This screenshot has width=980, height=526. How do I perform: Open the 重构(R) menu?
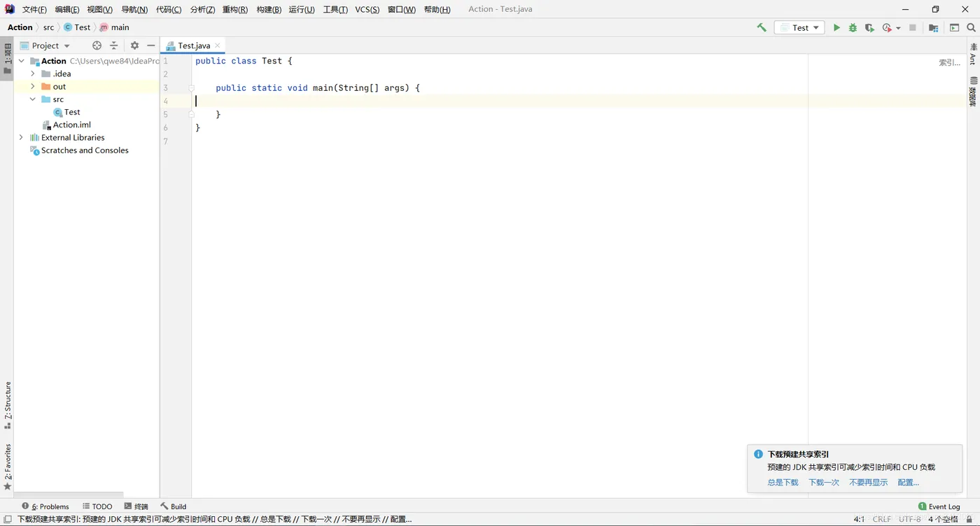click(x=235, y=9)
